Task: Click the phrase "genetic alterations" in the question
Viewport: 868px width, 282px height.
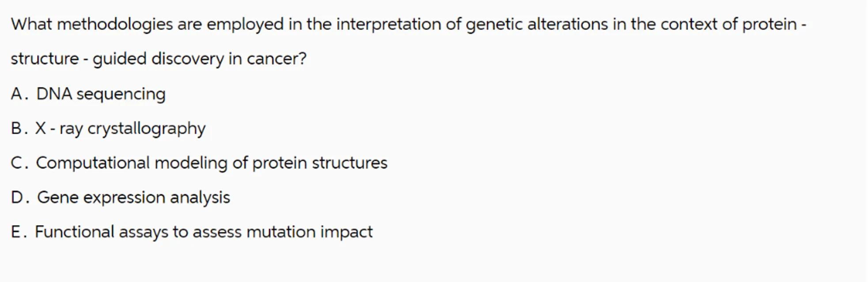Action: 537,24
